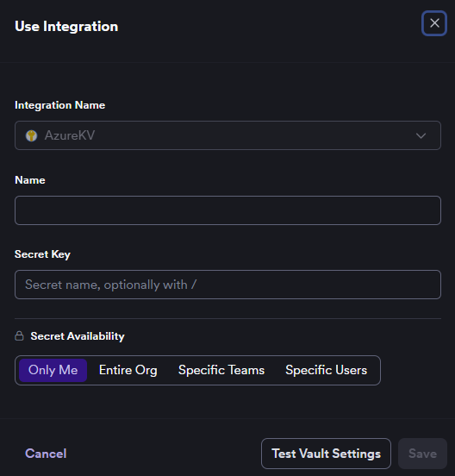Click the Secret Availability heading

click(x=78, y=336)
